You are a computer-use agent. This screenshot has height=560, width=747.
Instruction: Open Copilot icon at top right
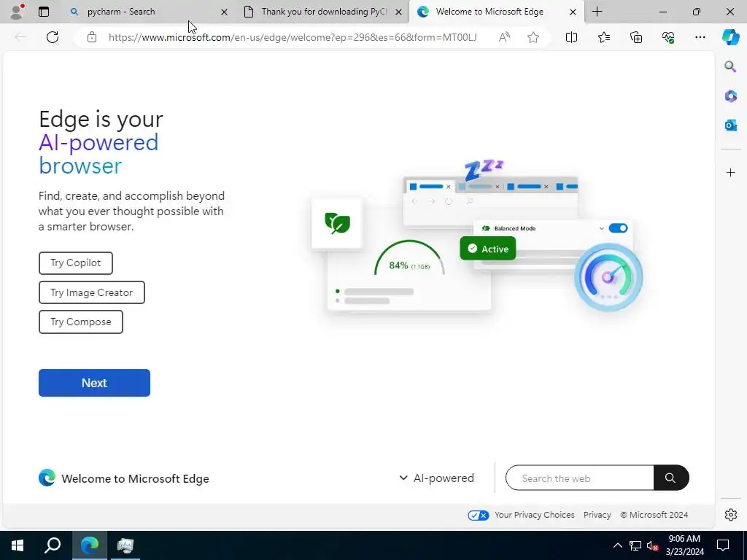(730, 37)
